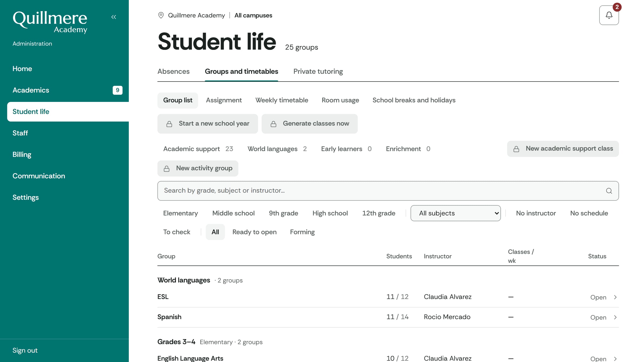Open the Spanish row chevron
The width and height of the screenshot is (644, 362).
[615, 317]
